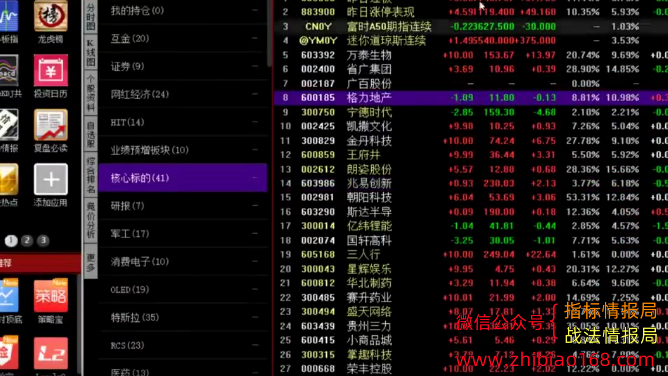This screenshot has width=668, height=376.
Task: Select the HIT(14) group
Action: pyautogui.click(x=183, y=122)
